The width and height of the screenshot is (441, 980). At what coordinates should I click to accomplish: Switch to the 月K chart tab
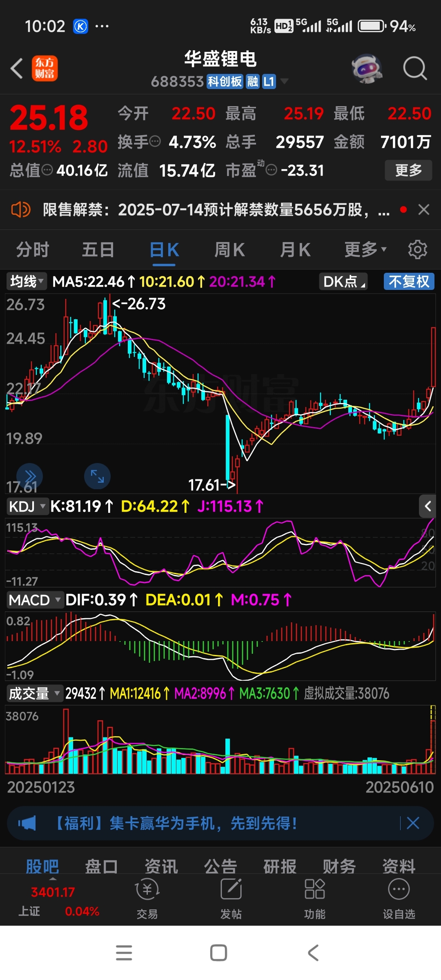(x=295, y=249)
